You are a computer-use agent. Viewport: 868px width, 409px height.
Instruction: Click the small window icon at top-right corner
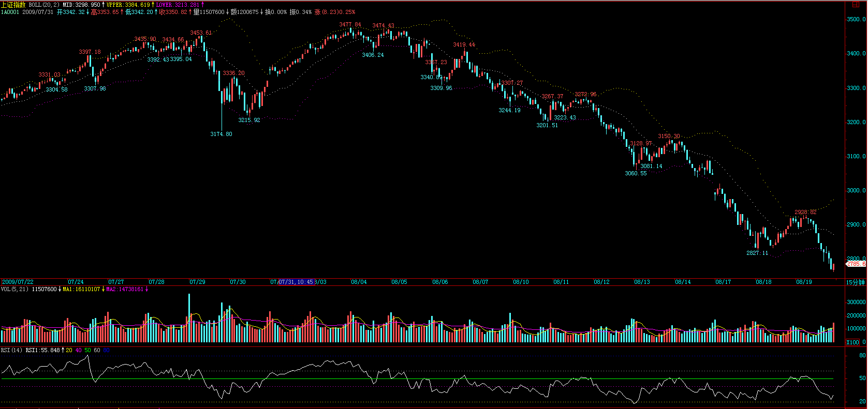(x=855, y=5)
